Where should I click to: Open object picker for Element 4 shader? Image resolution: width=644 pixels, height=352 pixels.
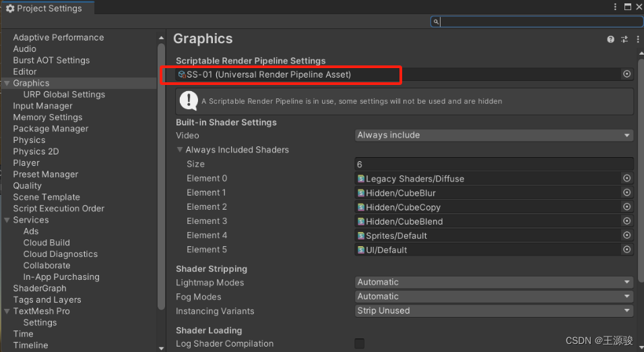click(x=626, y=235)
